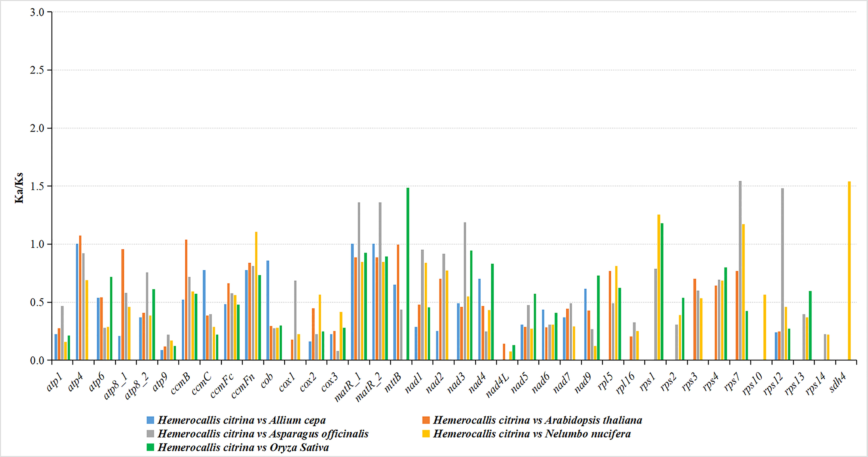Viewport: 868px width, 457px height.
Task: Click the 2.0 y-axis tick label
Action: coord(37,128)
